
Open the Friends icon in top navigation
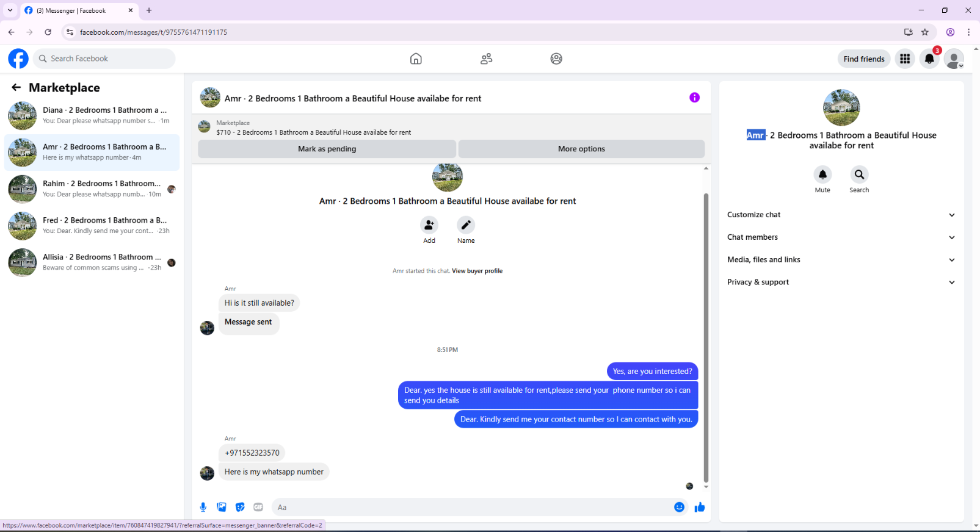coord(486,59)
